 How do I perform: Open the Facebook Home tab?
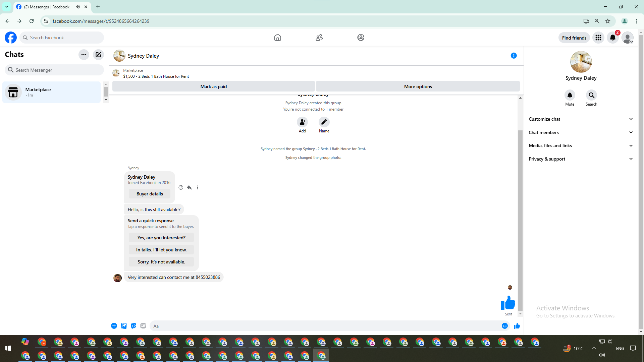277,38
